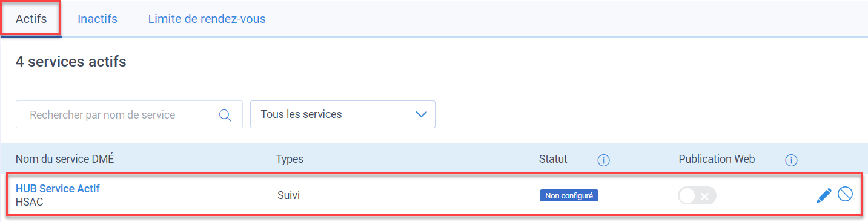Click the Suivi type cell
Screen dimensions: 868x222
coord(289,195)
